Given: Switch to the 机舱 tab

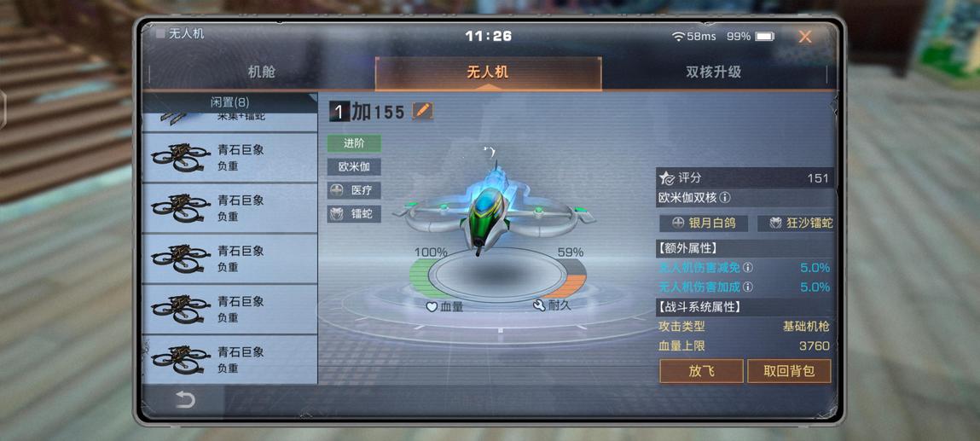Looking at the screenshot, I should (261, 72).
